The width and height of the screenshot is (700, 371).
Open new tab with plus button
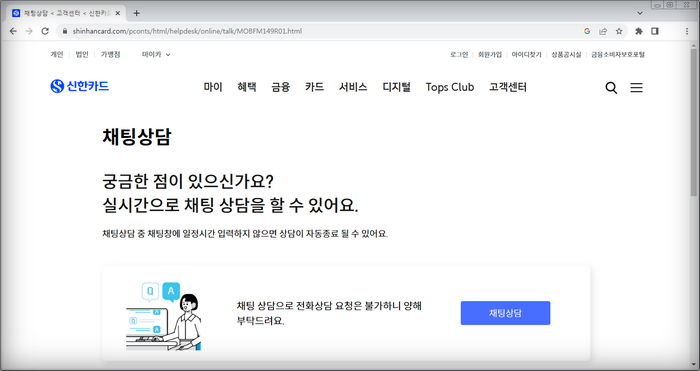pyautogui.click(x=137, y=13)
